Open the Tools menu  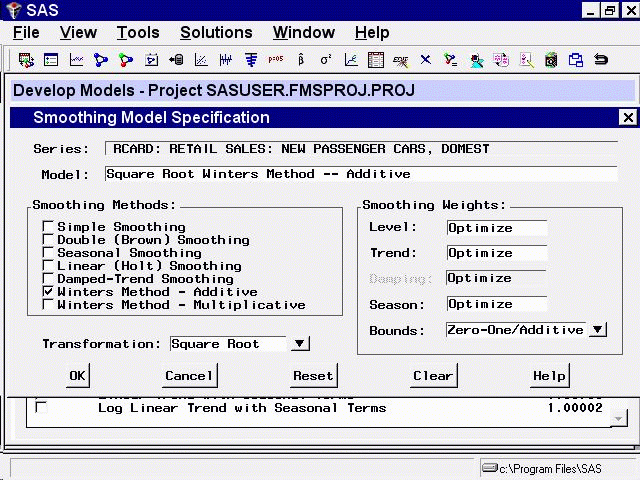138,32
